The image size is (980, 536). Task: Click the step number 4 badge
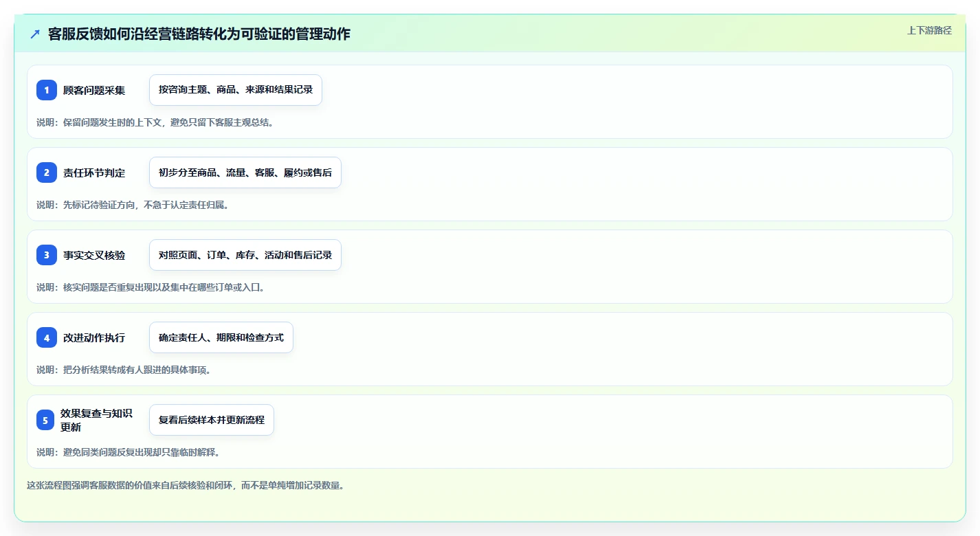click(x=47, y=337)
